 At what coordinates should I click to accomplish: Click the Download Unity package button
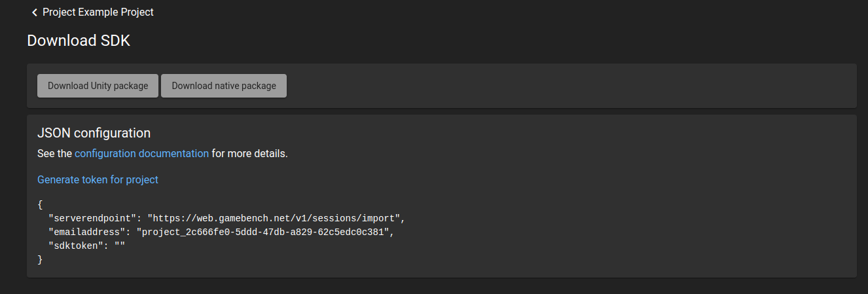(98, 86)
